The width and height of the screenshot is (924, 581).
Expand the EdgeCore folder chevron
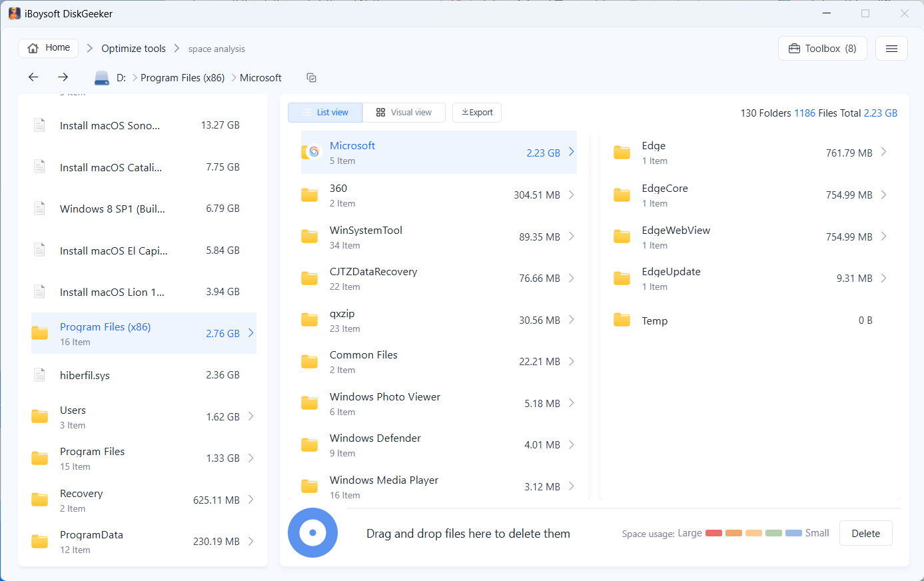pyautogui.click(x=884, y=195)
